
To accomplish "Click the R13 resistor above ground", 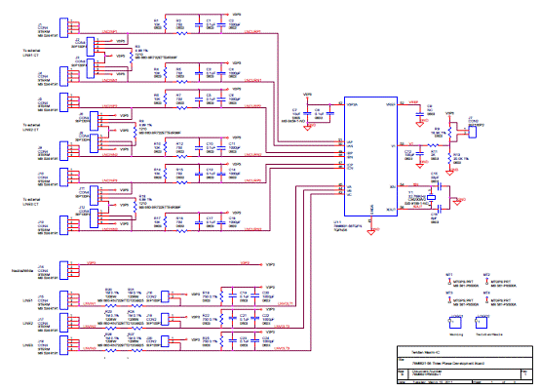I will [x=449, y=159].
